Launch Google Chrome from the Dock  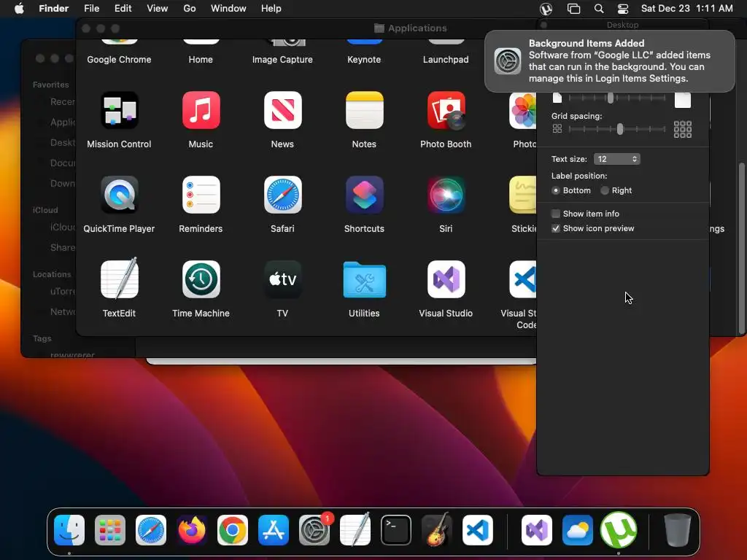[233, 530]
